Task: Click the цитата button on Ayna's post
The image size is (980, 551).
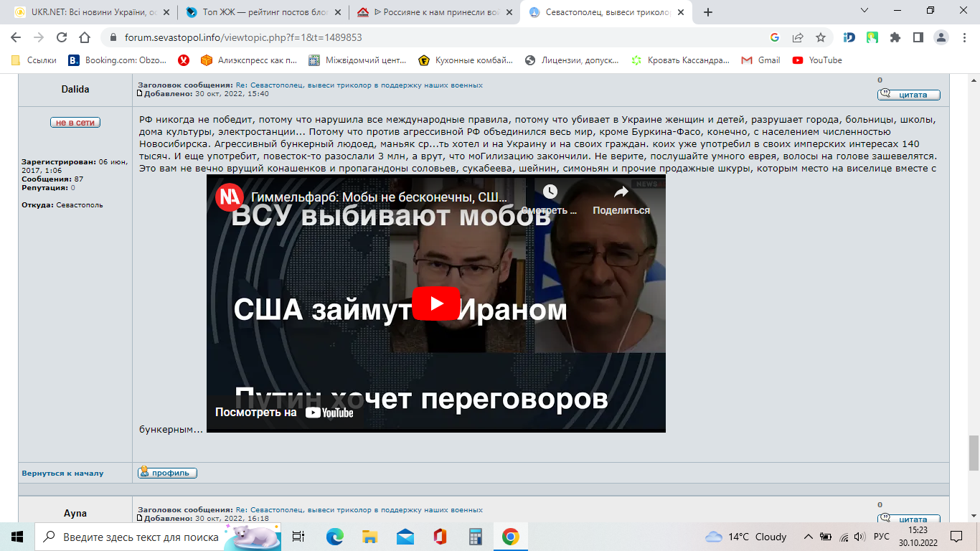Action: [x=908, y=519]
